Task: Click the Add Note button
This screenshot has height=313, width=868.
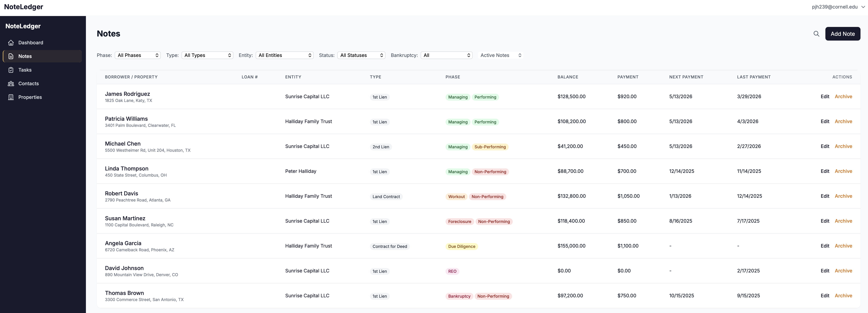Action: (842, 34)
